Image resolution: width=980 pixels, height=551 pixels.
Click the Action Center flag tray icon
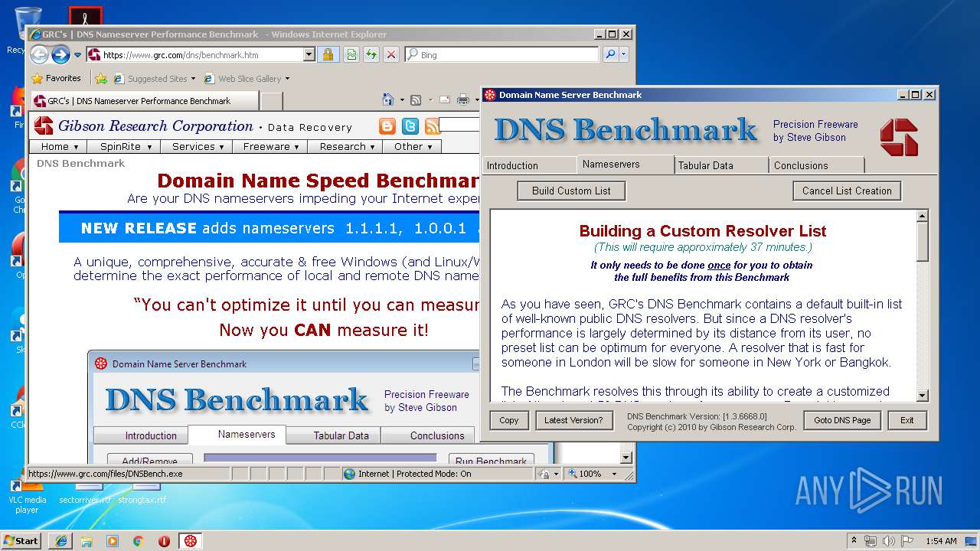[907, 541]
